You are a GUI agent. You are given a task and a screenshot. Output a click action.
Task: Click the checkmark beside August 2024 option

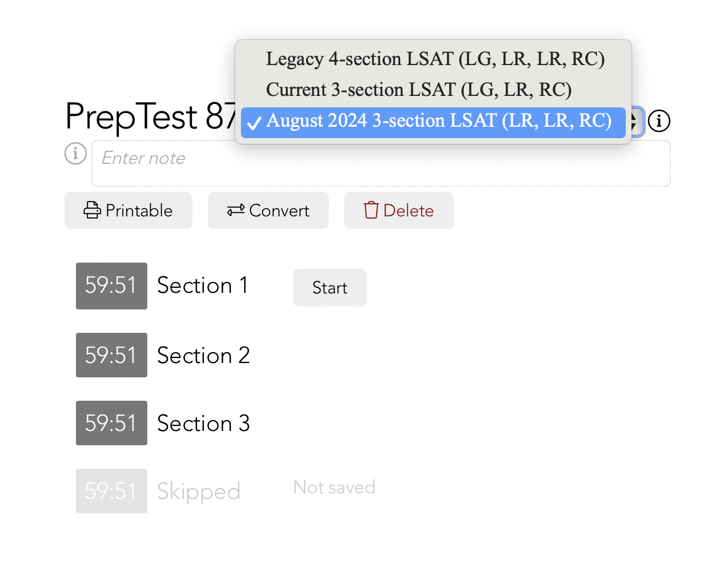(x=254, y=122)
